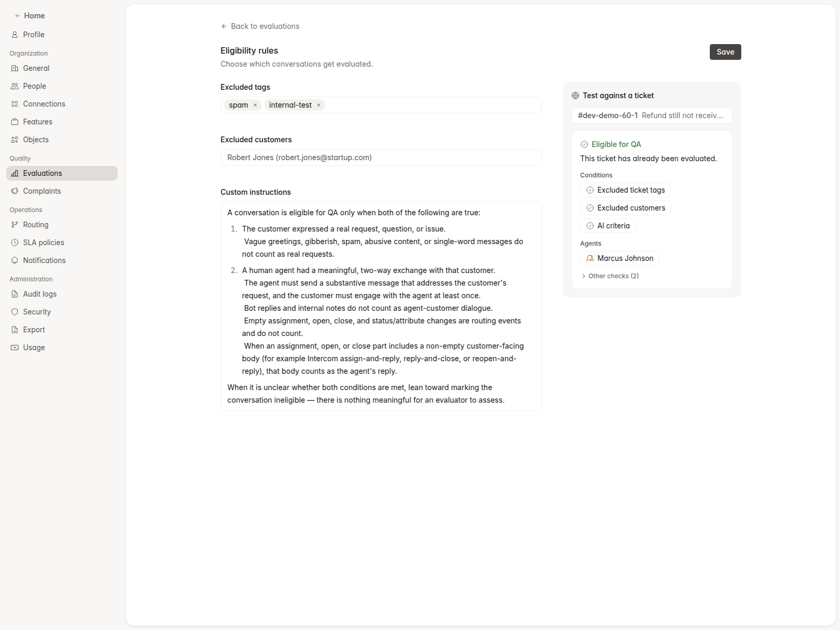Click the AI criteria condition chip
Image resolution: width=840 pixels, height=630 pixels.
pyautogui.click(x=608, y=226)
